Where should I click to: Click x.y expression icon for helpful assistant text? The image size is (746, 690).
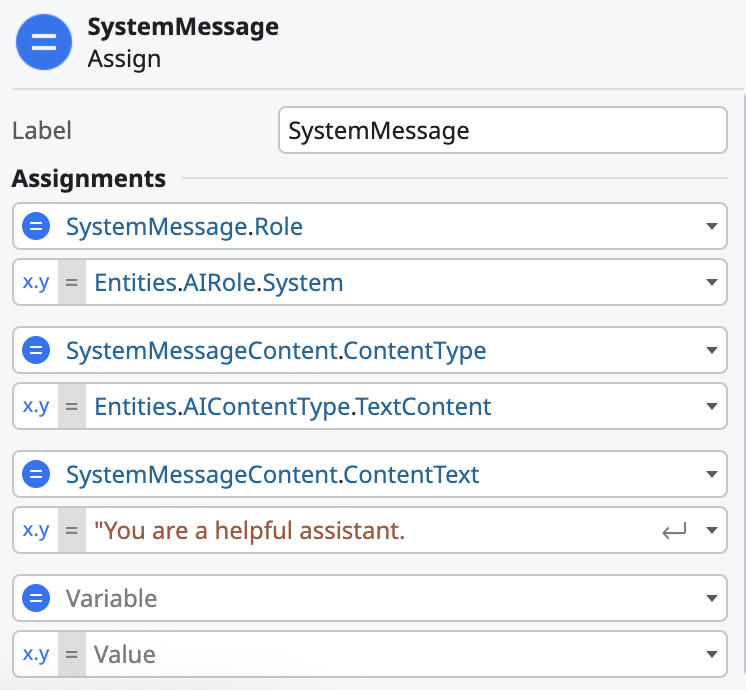(x=36, y=530)
